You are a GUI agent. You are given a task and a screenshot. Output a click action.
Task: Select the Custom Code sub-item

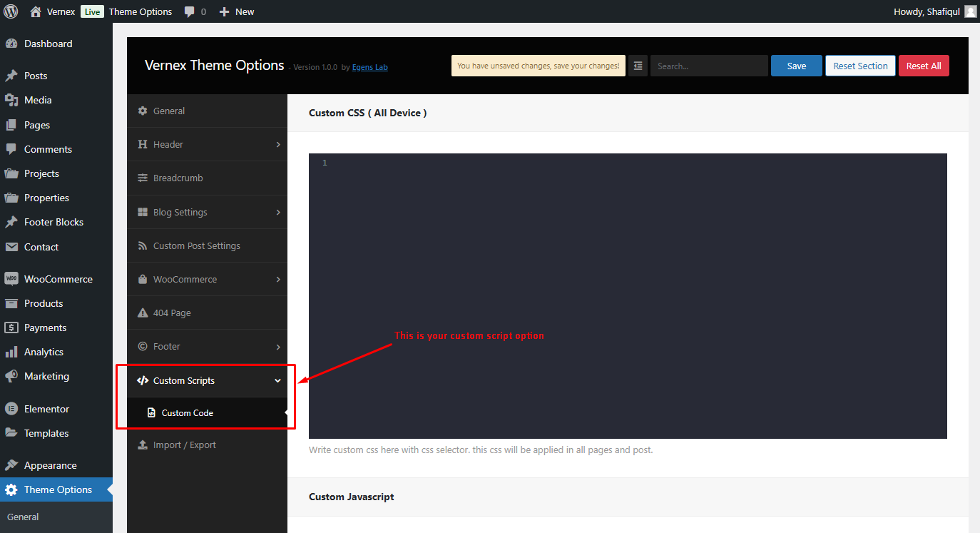point(207,412)
